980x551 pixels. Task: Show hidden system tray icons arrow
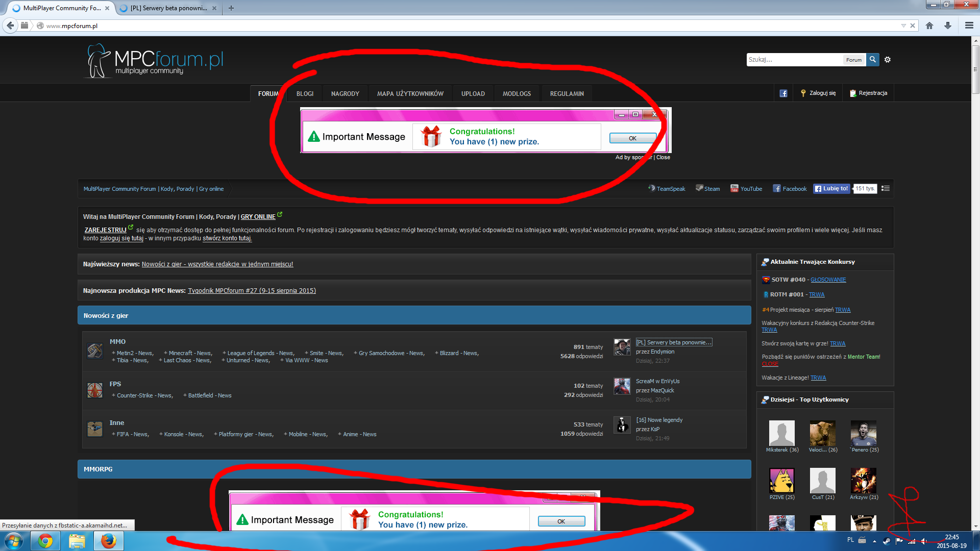pos(874,541)
